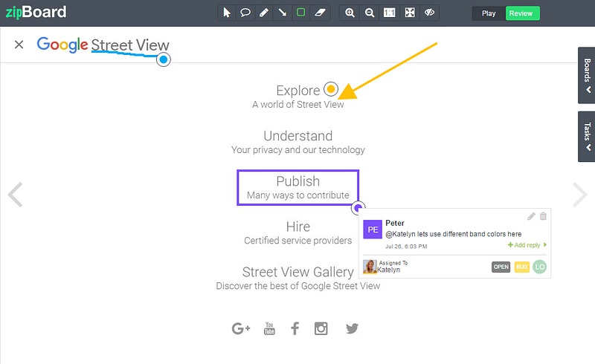595x364 pixels.
Task: Open the YouTube icon
Action: pyautogui.click(x=269, y=328)
